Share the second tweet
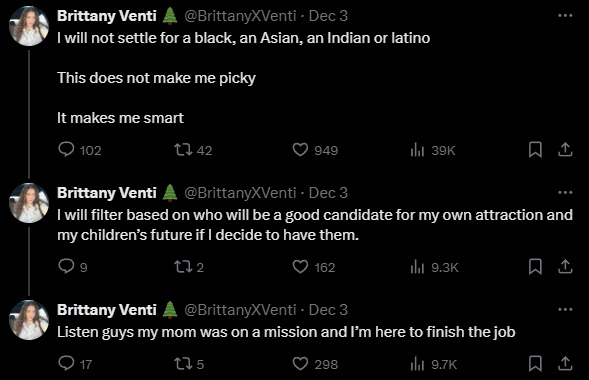The image size is (589, 380). tap(565, 267)
